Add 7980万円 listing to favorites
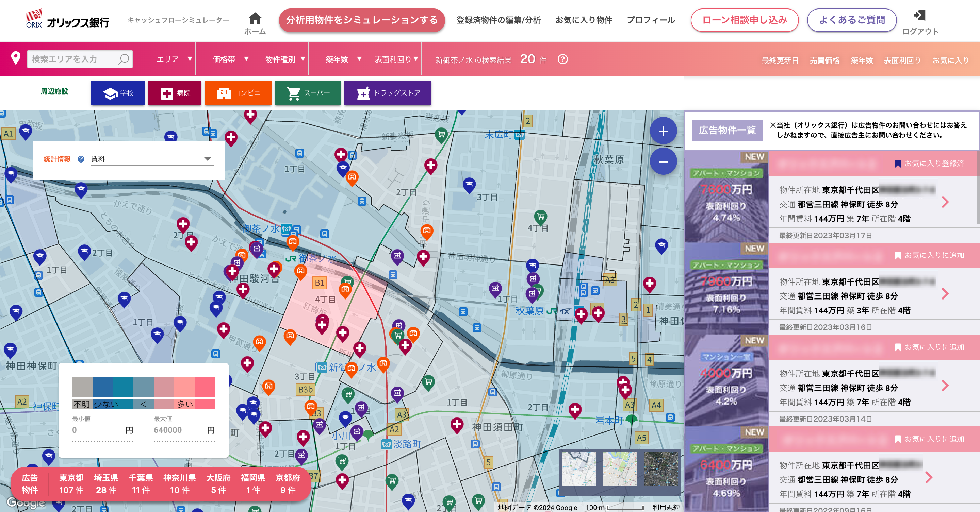The height and width of the screenshot is (512, 980). pos(930,255)
